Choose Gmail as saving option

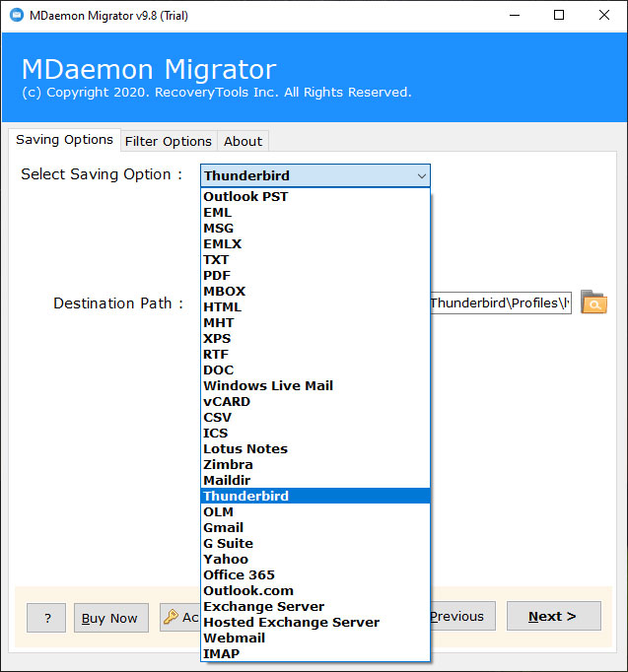[x=315, y=527]
